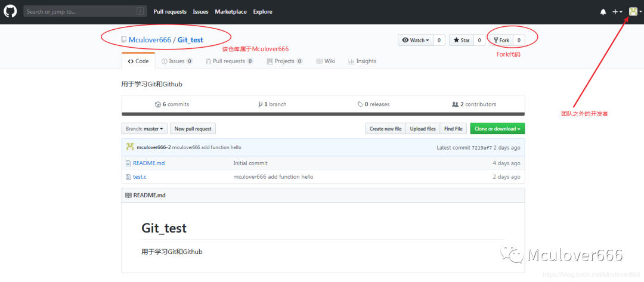Switch to the Projects tab
Image resolution: width=644 pixels, height=282 pixels.
coord(284,61)
